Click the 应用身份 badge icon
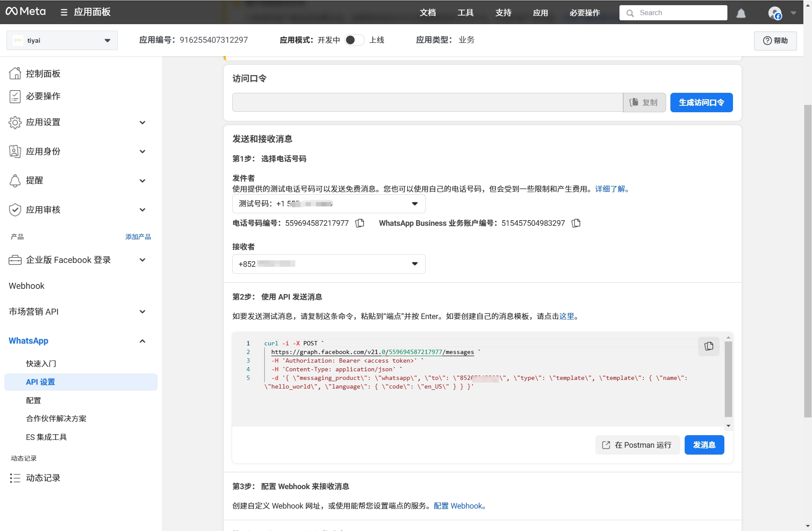 (x=15, y=152)
